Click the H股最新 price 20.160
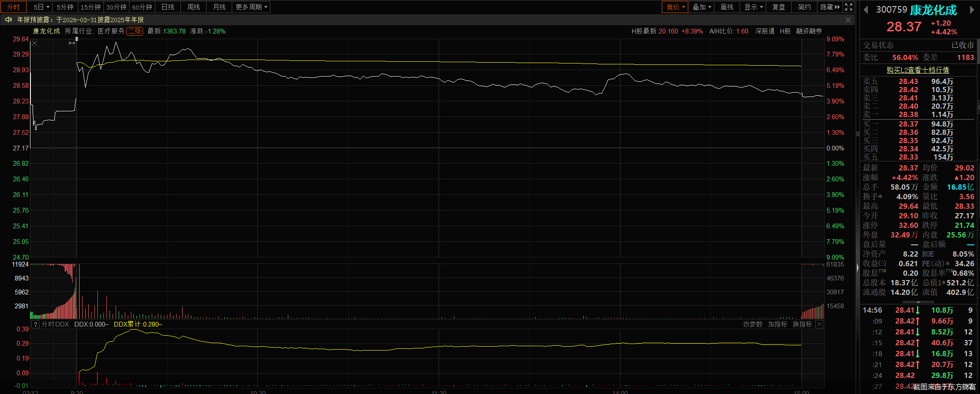This screenshot has width=980, height=394. pyautogui.click(x=668, y=31)
